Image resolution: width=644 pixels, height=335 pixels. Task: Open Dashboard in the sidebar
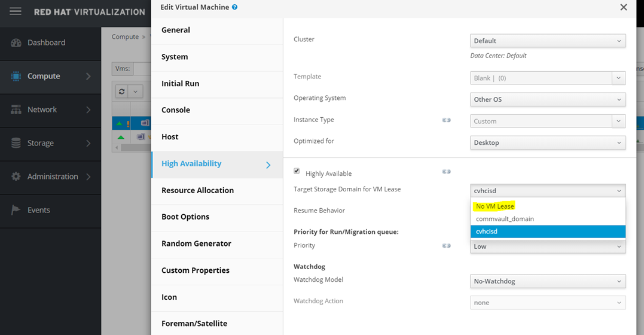[50, 42]
